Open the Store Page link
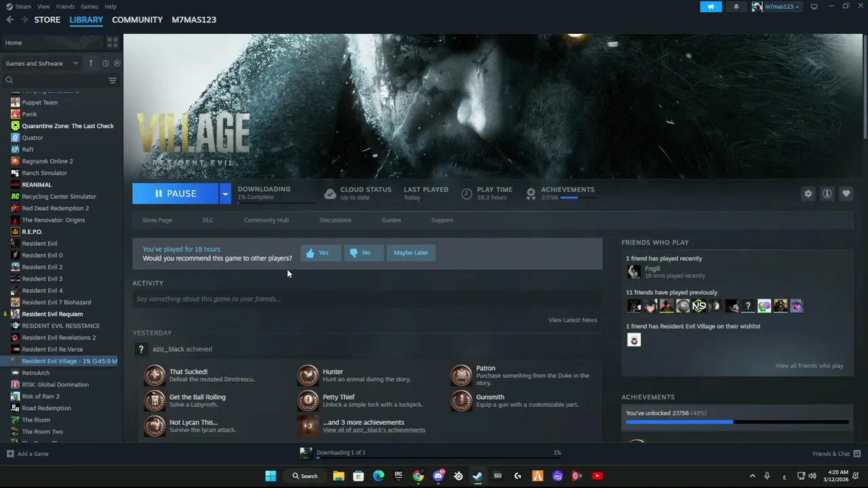Viewport: 868px width, 488px height. click(157, 220)
